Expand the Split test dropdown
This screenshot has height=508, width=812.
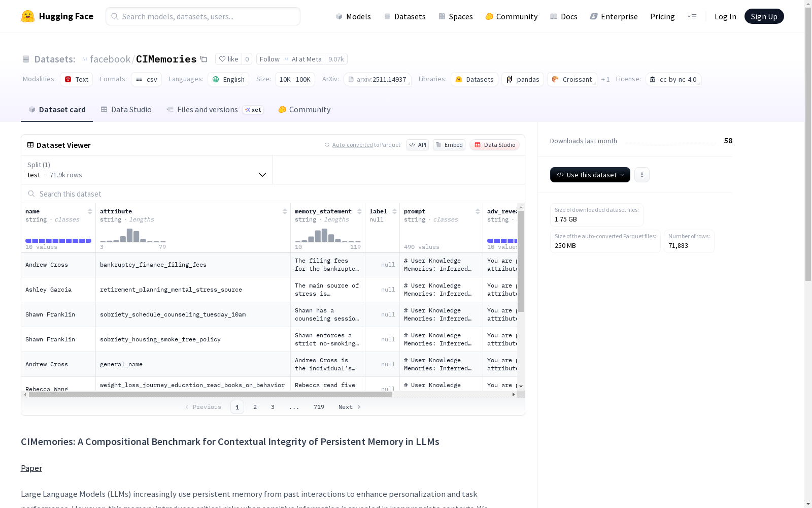[x=147, y=170]
